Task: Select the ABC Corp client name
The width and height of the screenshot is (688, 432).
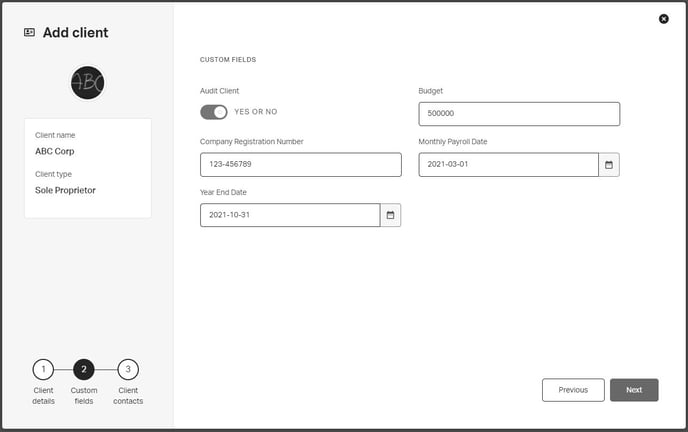Action: [x=55, y=152]
